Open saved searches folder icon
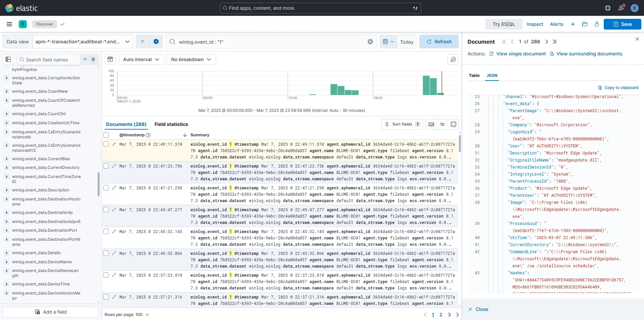Image resolution: width=644 pixels, height=320 pixels. (x=585, y=24)
